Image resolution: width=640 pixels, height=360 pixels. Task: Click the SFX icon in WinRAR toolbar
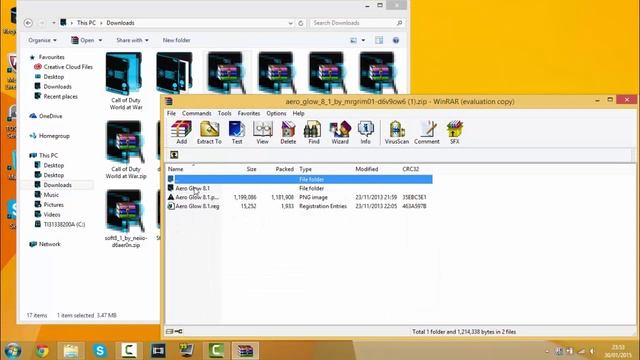pyautogui.click(x=454, y=132)
